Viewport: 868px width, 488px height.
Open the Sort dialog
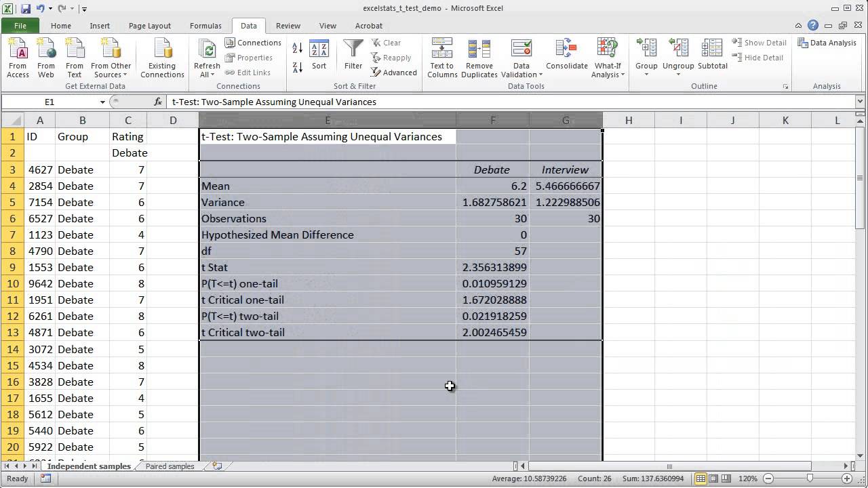[x=319, y=56]
